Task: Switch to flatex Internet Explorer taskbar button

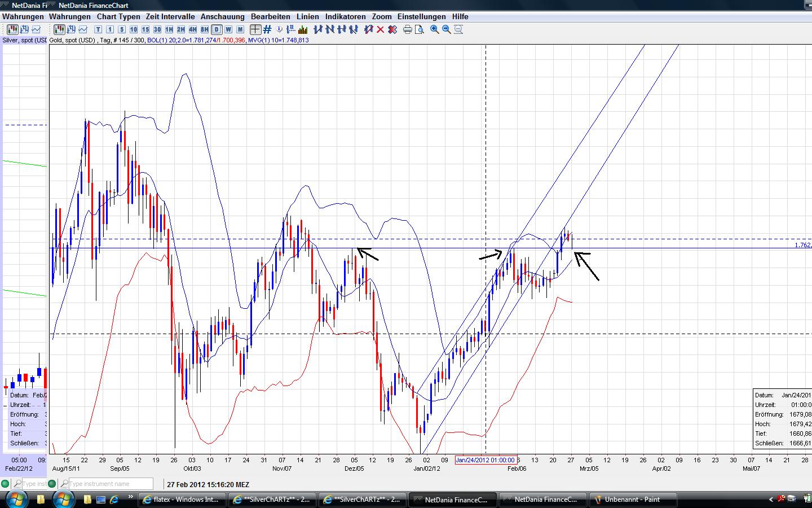Action: click(x=182, y=500)
